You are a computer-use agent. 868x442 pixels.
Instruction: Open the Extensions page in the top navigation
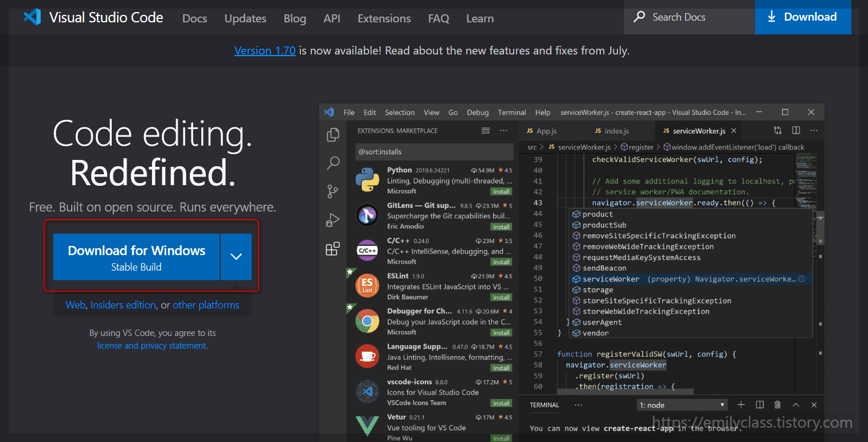tap(384, 18)
